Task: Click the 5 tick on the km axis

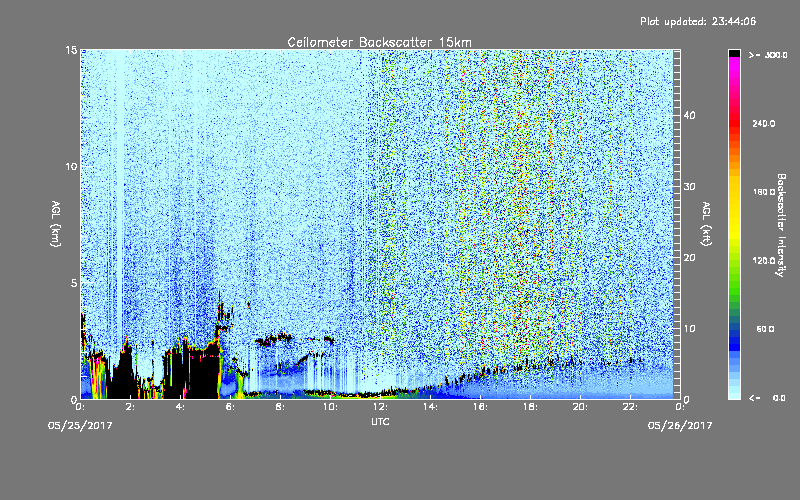Action: (x=74, y=283)
